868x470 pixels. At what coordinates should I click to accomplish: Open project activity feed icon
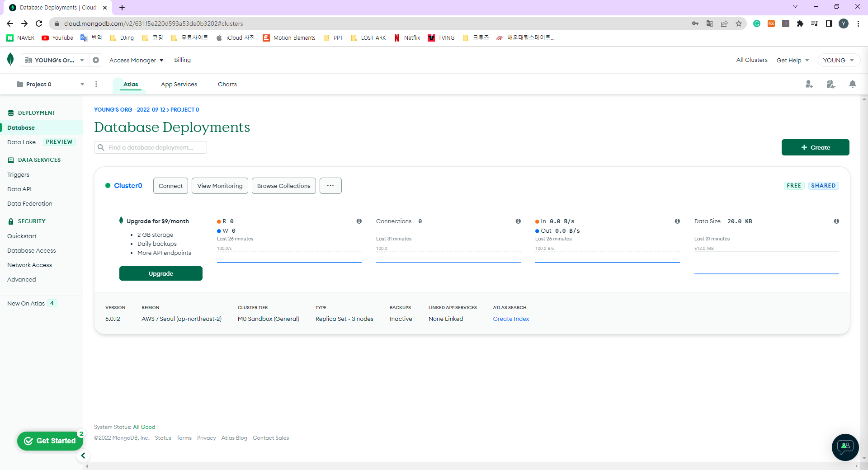pyautogui.click(x=830, y=84)
